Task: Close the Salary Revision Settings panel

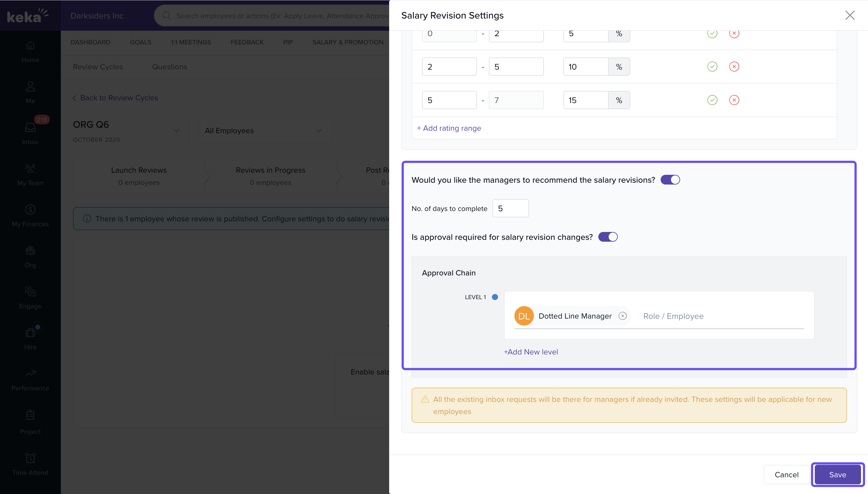Action: pos(849,15)
